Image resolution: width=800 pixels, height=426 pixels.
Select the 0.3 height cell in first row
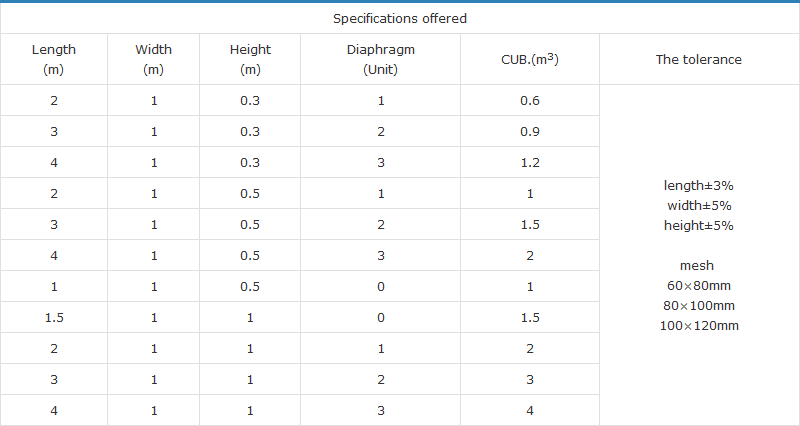(250, 101)
